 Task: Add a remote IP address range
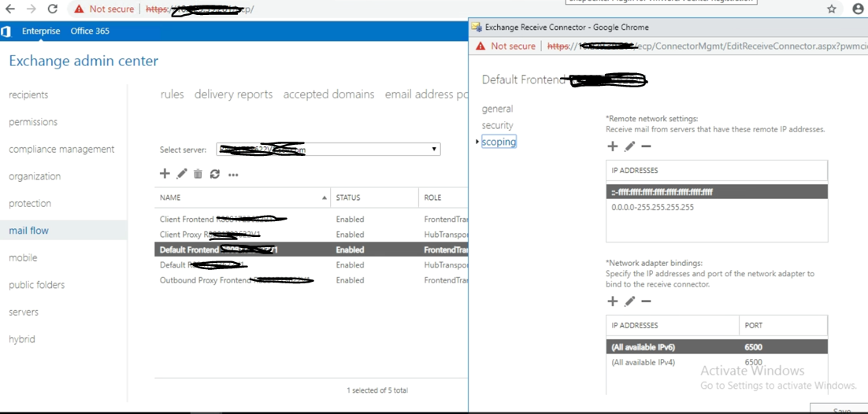coord(612,146)
